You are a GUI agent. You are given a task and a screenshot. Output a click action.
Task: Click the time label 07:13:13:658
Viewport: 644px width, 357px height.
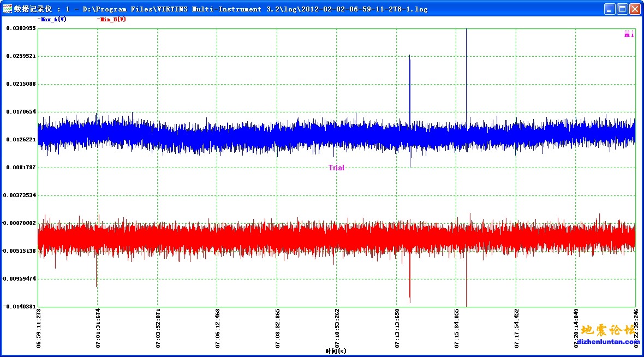coord(397,328)
